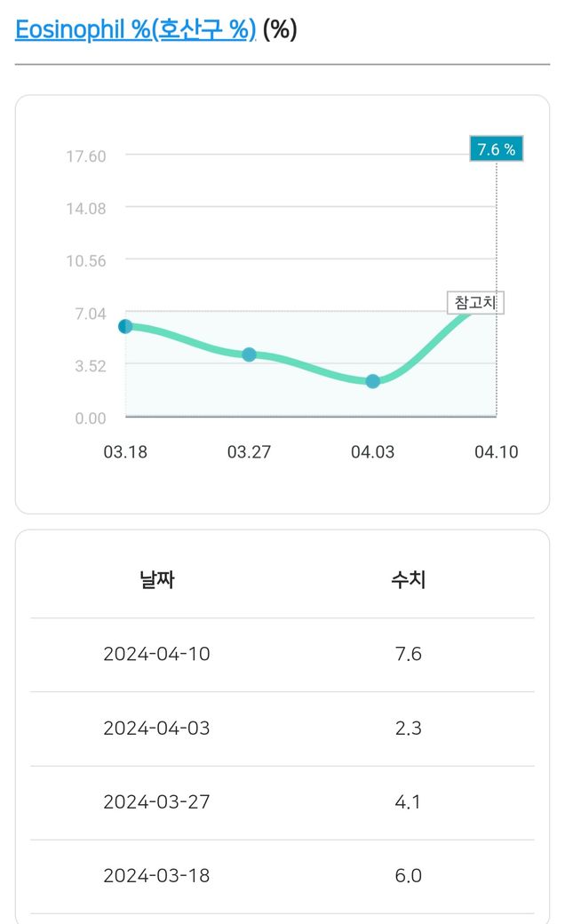565x924 pixels.
Task: Select the 2024-04-10 date row
Action: pos(156,655)
